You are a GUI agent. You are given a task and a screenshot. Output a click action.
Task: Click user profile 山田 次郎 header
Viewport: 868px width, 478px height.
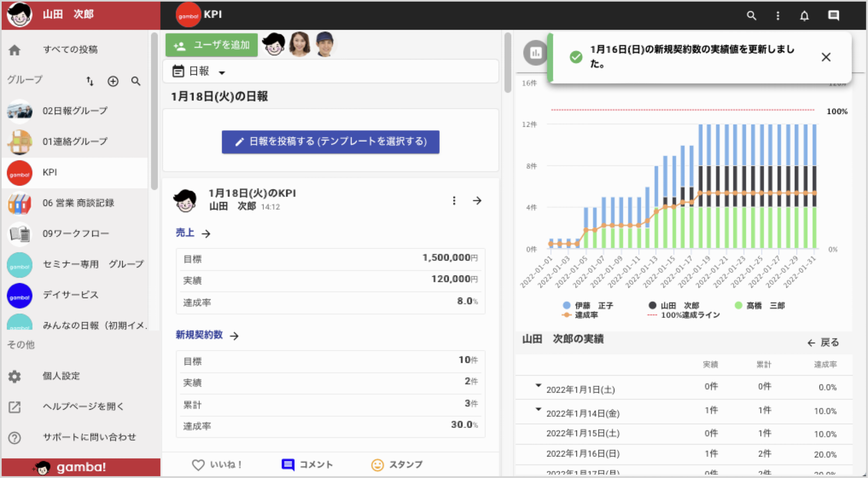click(x=81, y=15)
